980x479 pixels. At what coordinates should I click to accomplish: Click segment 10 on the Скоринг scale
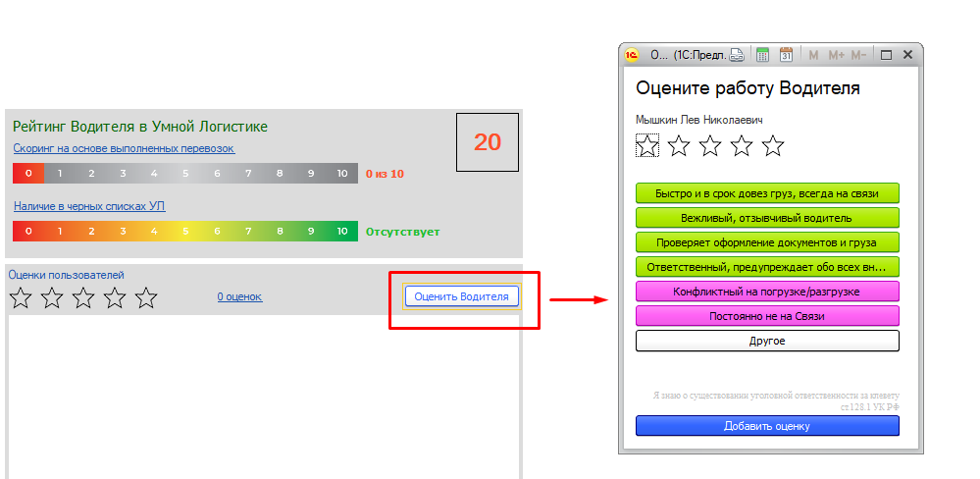point(342,174)
